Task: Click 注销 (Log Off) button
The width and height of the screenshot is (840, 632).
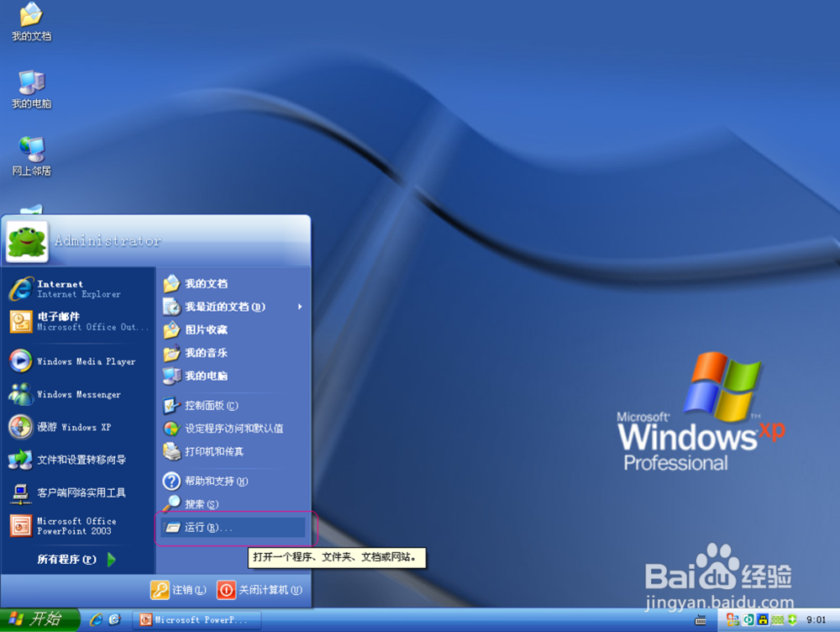Action: tap(178, 590)
